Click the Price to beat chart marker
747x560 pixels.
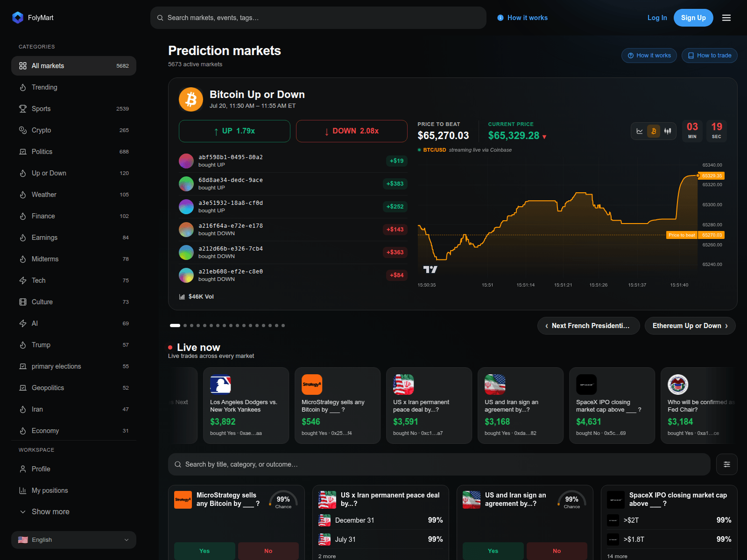pyautogui.click(x=682, y=235)
